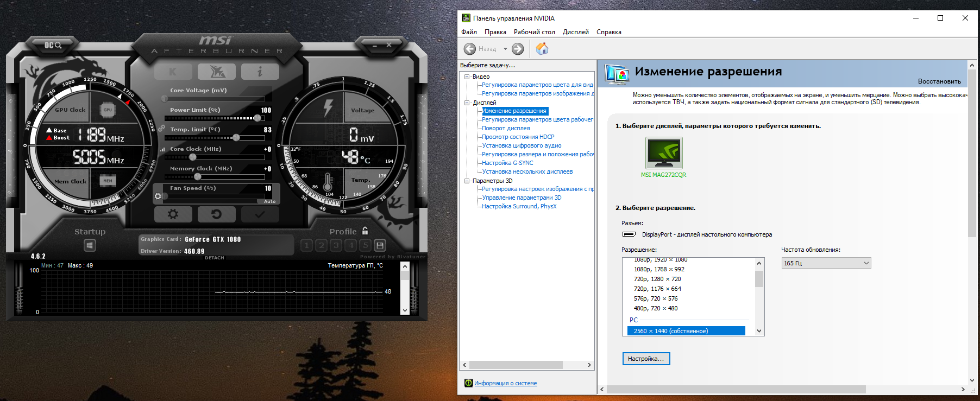This screenshot has width=980, height=401.
Task: Save profile using the floppy disk icon
Action: click(x=380, y=245)
